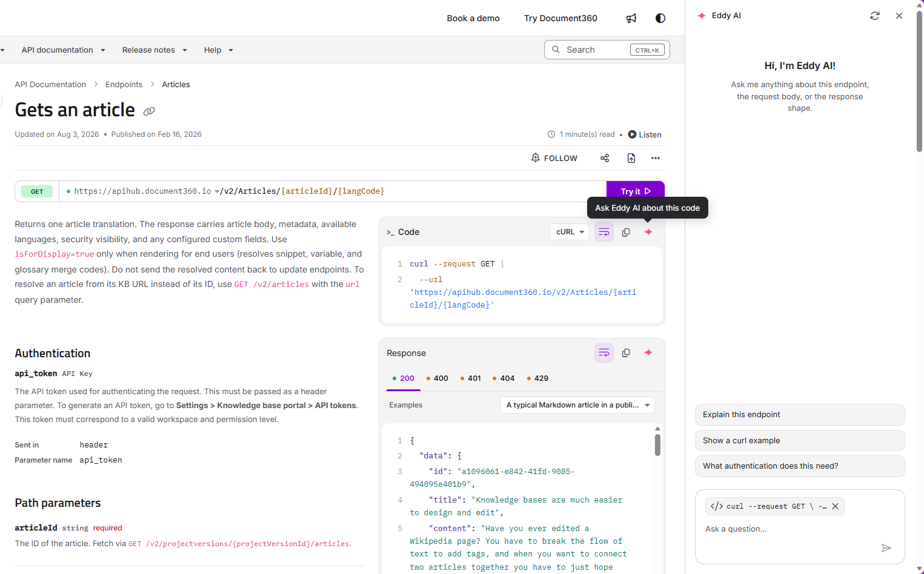This screenshot has width=924, height=574.
Task: Select the 401 response tab
Action: pyautogui.click(x=470, y=378)
